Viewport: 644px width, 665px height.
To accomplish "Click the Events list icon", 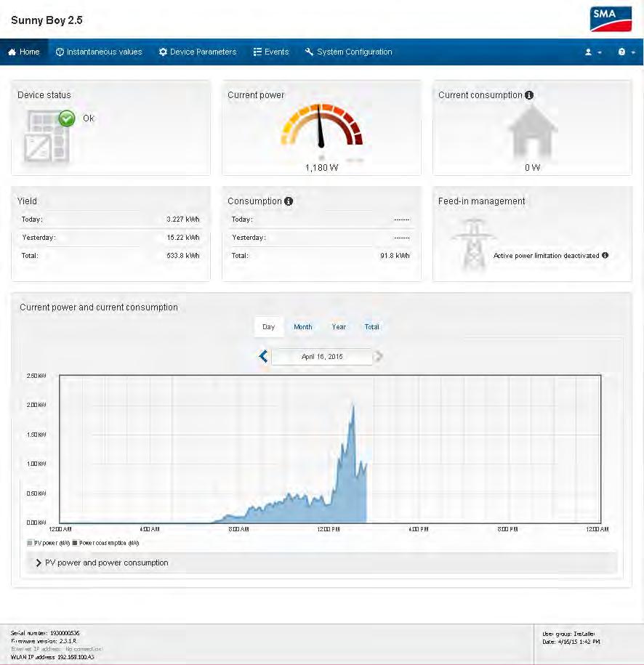I will click(x=257, y=52).
